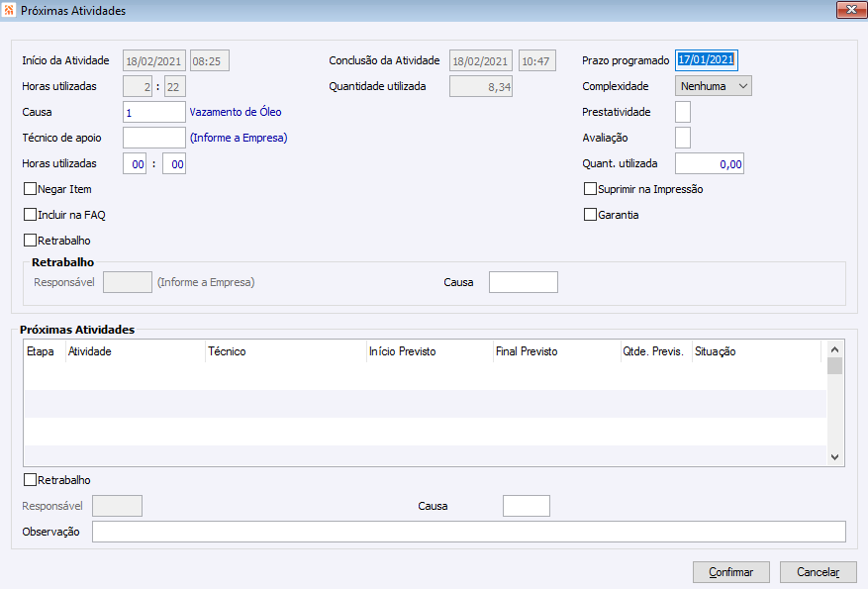
Task: Click the Início da Atividade time 08:25
Action: [x=209, y=61]
